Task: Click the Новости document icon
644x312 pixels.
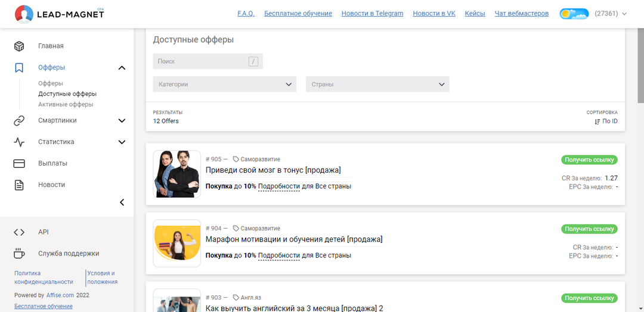Action: pos(19,185)
